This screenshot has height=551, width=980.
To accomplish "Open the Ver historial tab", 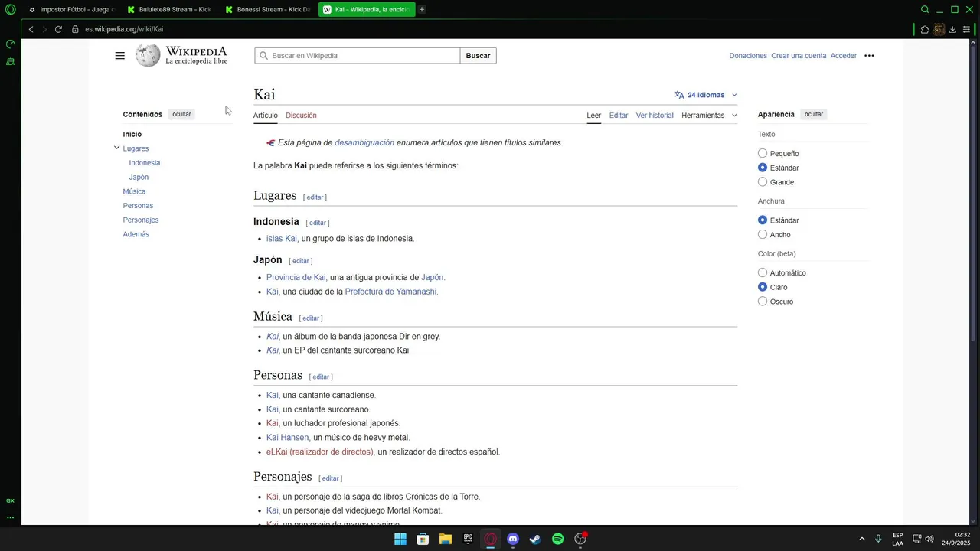I will [x=655, y=116].
